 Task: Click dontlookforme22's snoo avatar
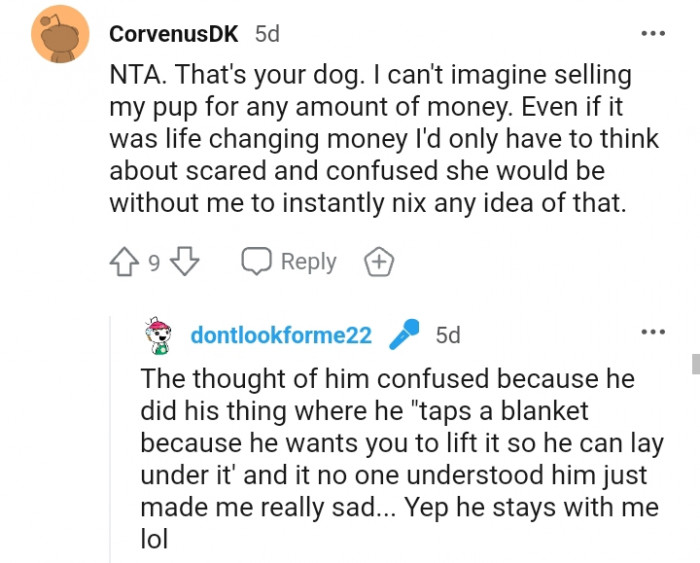[157, 335]
